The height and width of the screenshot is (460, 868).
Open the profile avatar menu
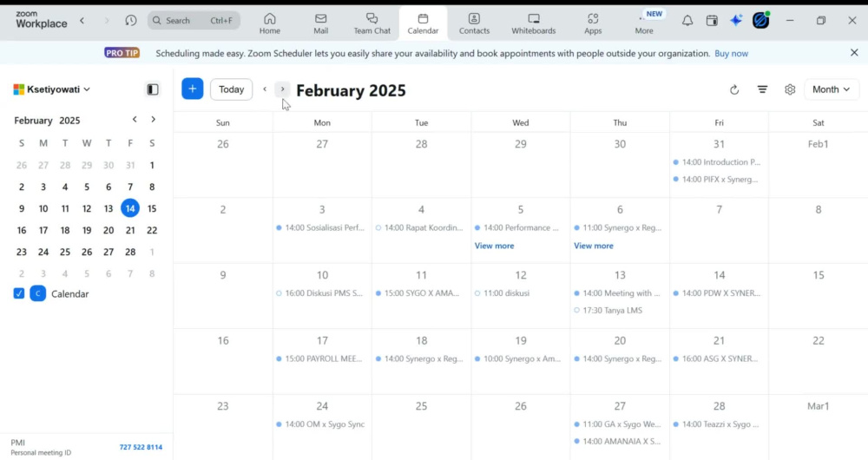(760, 21)
